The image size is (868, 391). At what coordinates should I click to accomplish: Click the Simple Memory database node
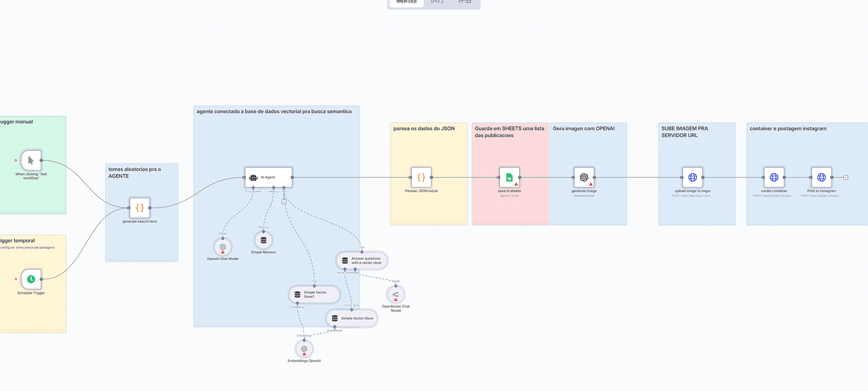(x=263, y=240)
